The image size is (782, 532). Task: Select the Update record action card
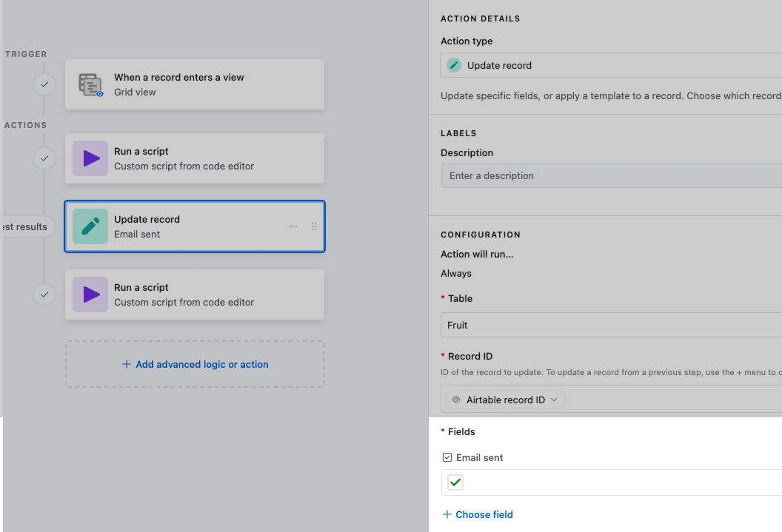pos(195,226)
